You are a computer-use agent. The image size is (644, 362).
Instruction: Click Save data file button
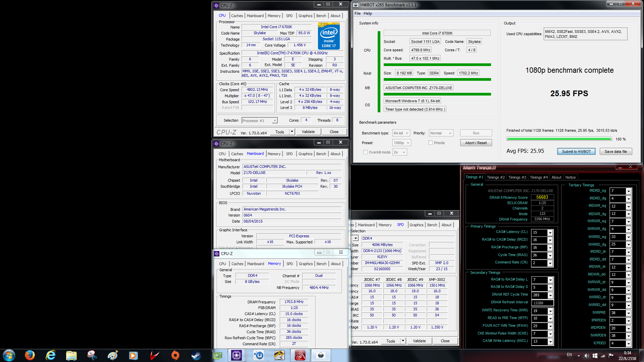tap(616, 152)
